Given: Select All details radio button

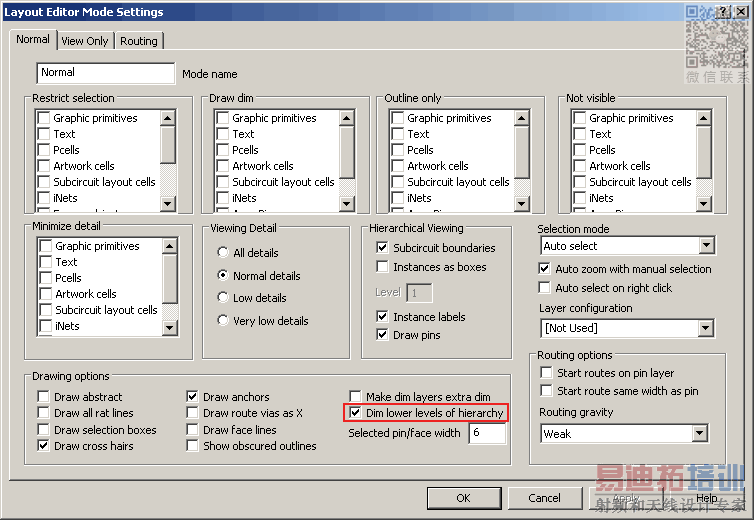Looking at the screenshot, I should (x=223, y=252).
